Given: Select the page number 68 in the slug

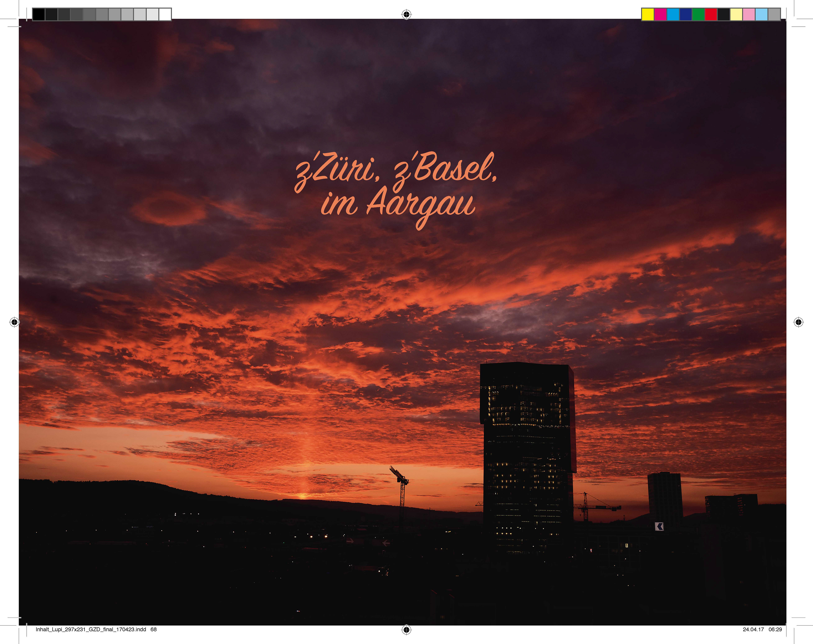Looking at the screenshot, I should click(x=153, y=629).
